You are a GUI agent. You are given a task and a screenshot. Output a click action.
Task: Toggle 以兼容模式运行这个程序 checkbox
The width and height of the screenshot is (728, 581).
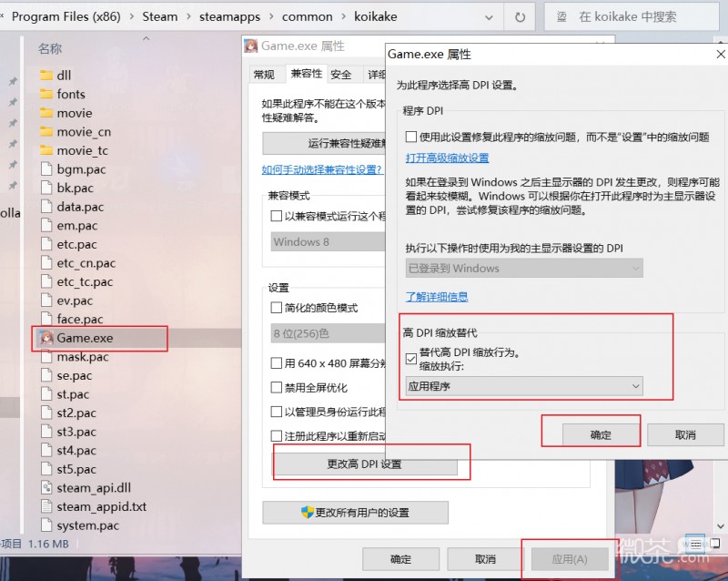tap(277, 216)
